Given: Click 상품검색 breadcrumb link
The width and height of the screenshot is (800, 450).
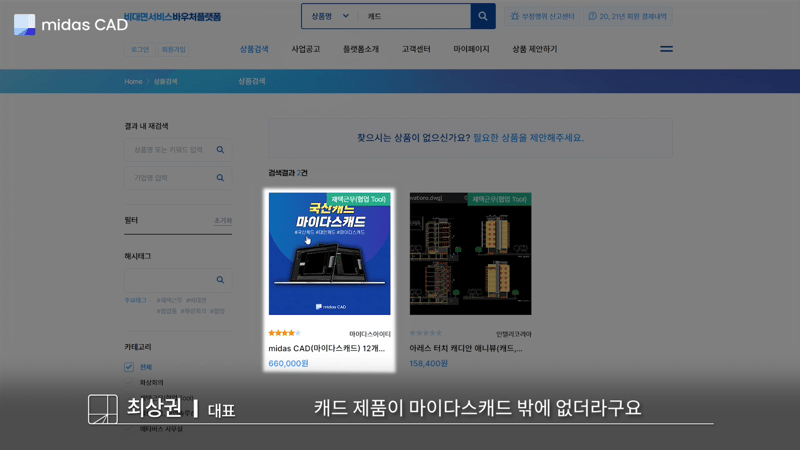Looking at the screenshot, I should (x=165, y=82).
